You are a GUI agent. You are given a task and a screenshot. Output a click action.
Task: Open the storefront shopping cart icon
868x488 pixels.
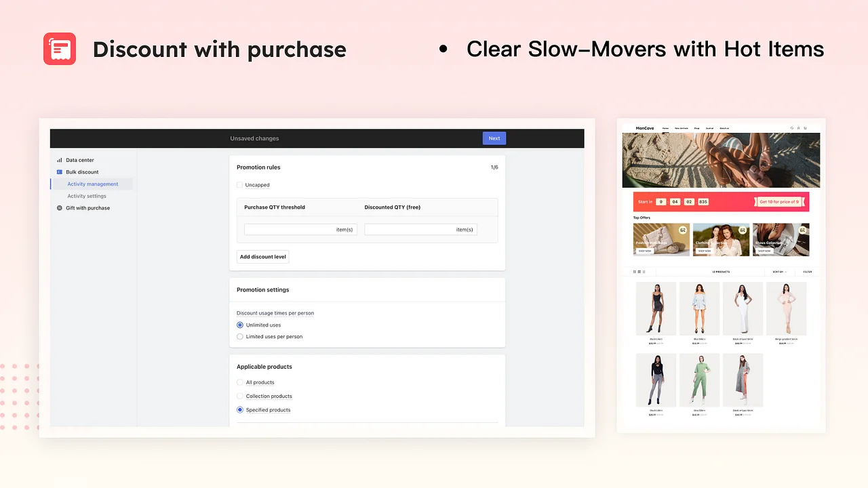[805, 128]
